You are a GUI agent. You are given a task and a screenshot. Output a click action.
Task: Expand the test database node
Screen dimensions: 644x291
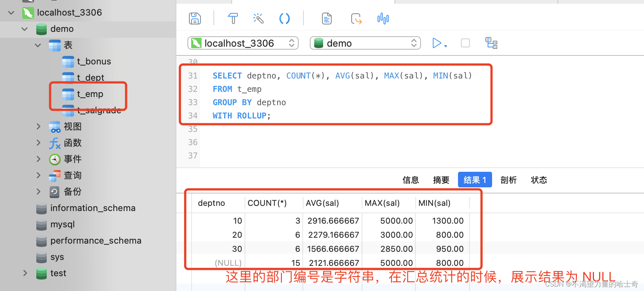pyautogui.click(x=25, y=273)
